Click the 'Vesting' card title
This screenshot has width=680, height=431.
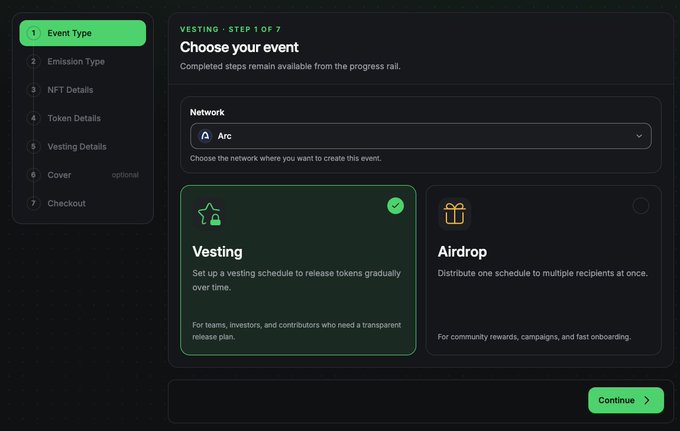pyautogui.click(x=217, y=251)
